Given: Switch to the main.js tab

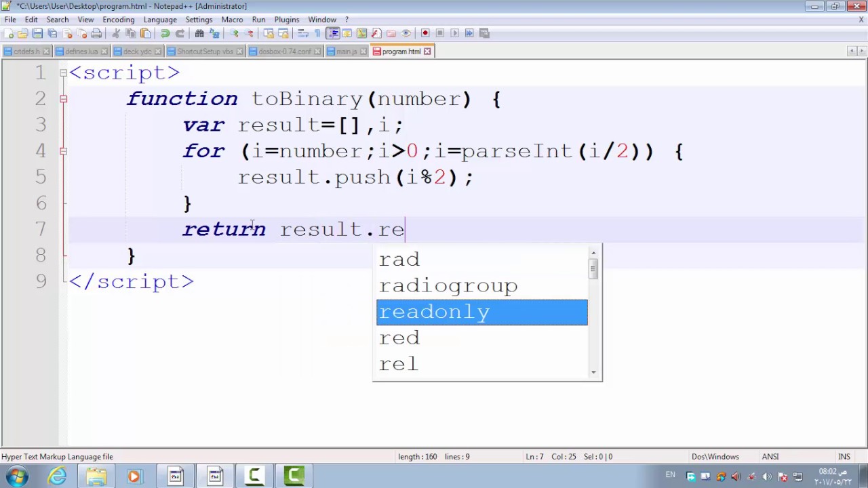Looking at the screenshot, I should point(347,52).
